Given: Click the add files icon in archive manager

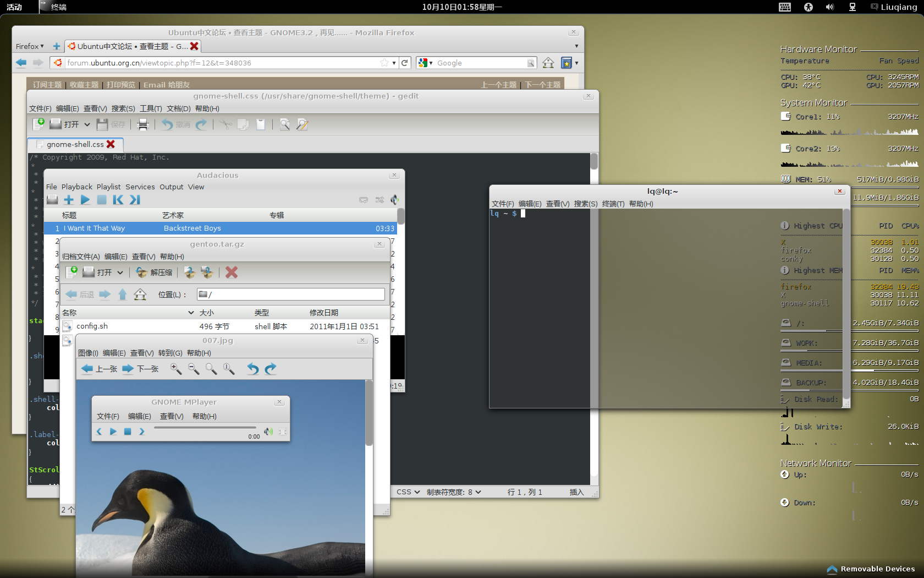Looking at the screenshot, I should 190,272.
